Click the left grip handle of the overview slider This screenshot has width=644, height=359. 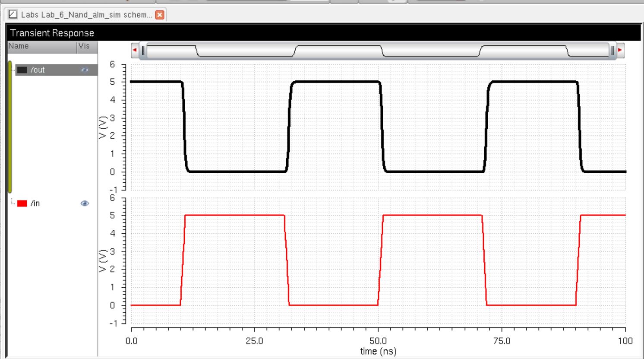[x=143, y=51]
